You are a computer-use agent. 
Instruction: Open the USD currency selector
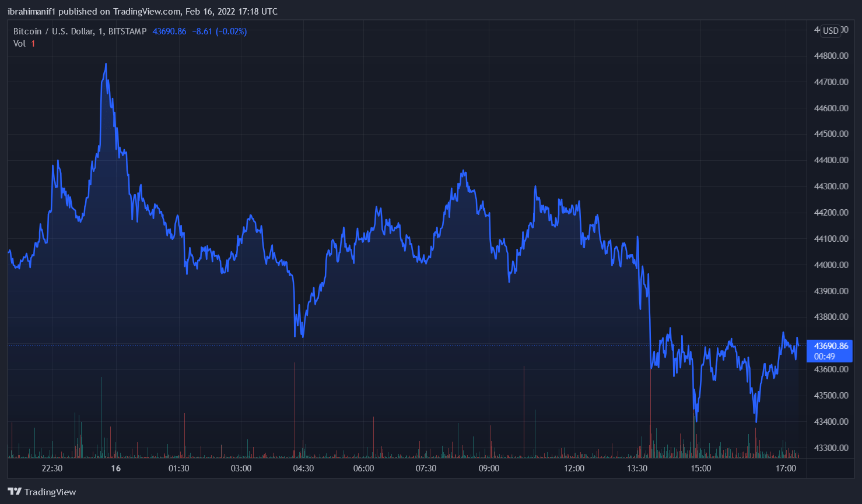(831, 31)
